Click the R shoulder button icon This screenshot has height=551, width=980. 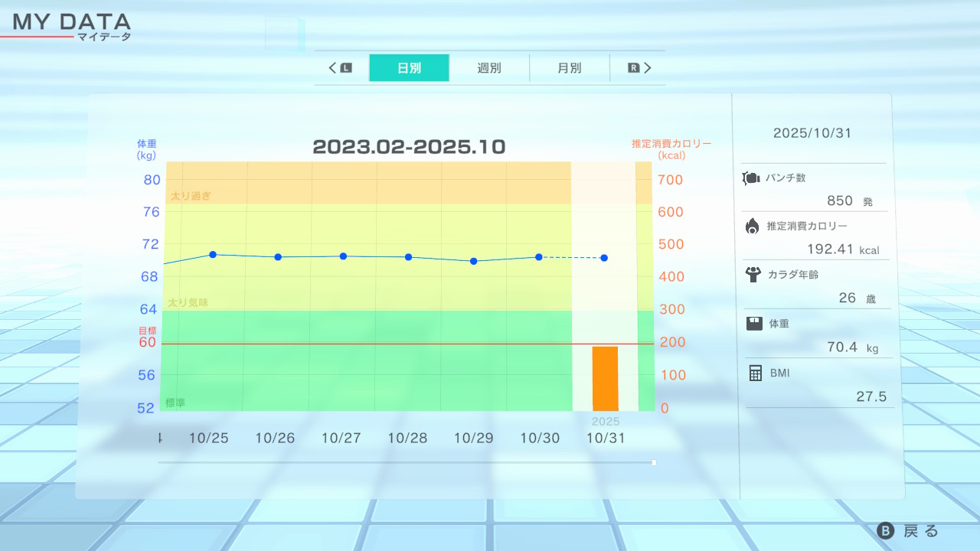click(x=633, y=68)
